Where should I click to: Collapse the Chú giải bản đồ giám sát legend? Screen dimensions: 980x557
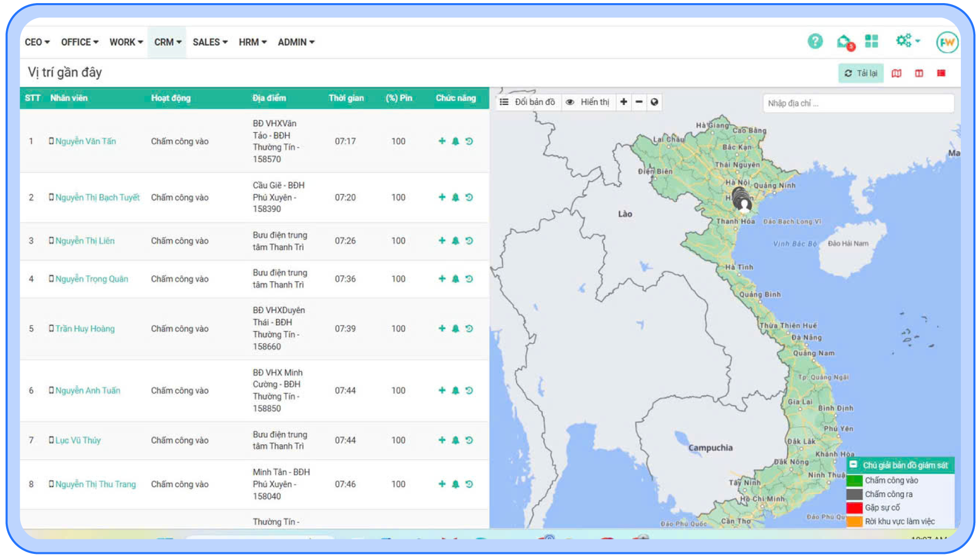coord(854,465)
